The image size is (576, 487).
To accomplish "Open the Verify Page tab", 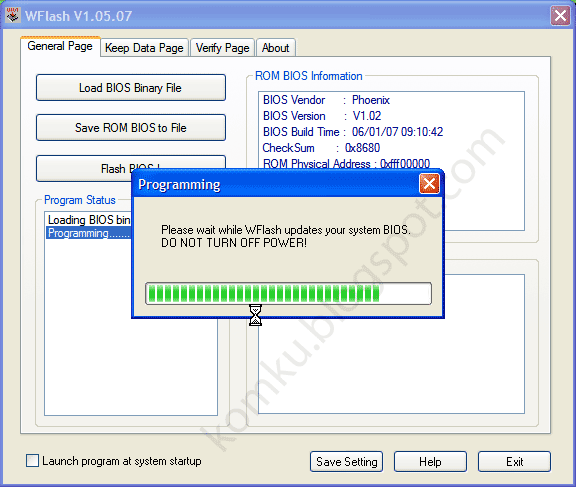I will pyautogui.click(x=222, y=48).
